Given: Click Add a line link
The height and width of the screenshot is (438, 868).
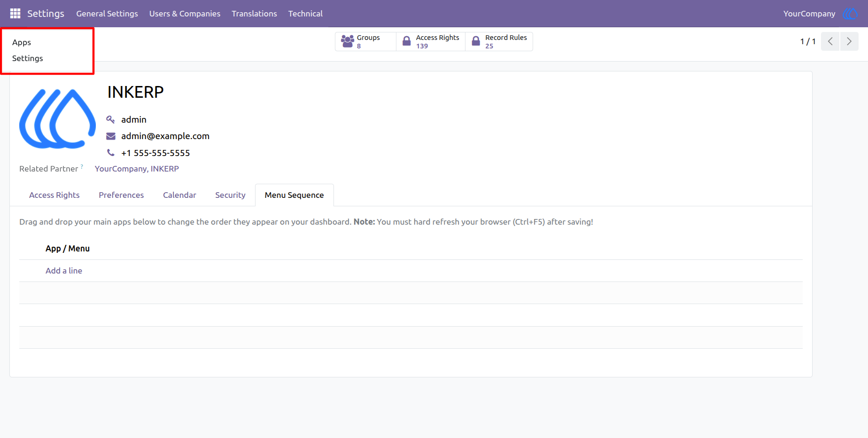Looking at the screenshot, I should (x=64, y=271).
